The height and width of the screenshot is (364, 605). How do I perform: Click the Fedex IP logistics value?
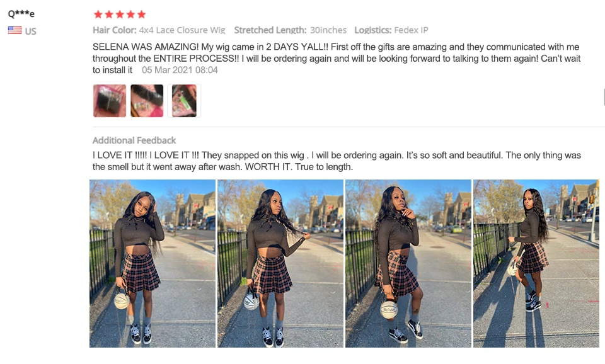tap(411, 30)
